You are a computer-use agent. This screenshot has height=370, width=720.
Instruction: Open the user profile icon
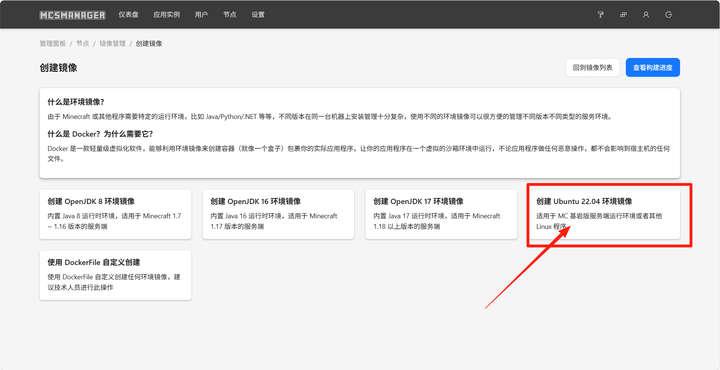[x=646, y=15]
